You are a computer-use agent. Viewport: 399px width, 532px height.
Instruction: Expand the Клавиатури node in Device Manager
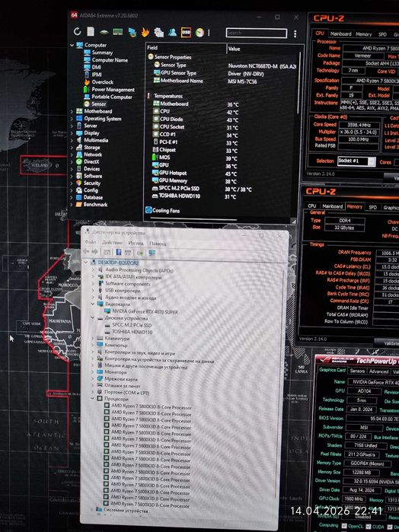point(93,338)
